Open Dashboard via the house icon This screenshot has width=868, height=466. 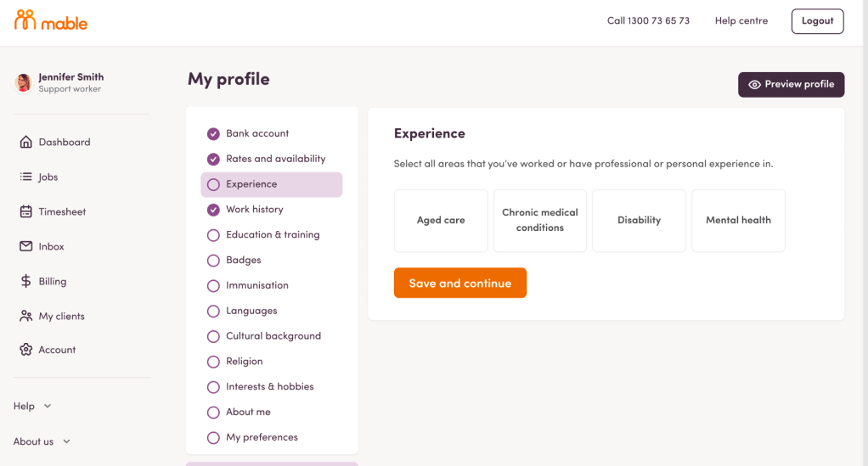25,143
